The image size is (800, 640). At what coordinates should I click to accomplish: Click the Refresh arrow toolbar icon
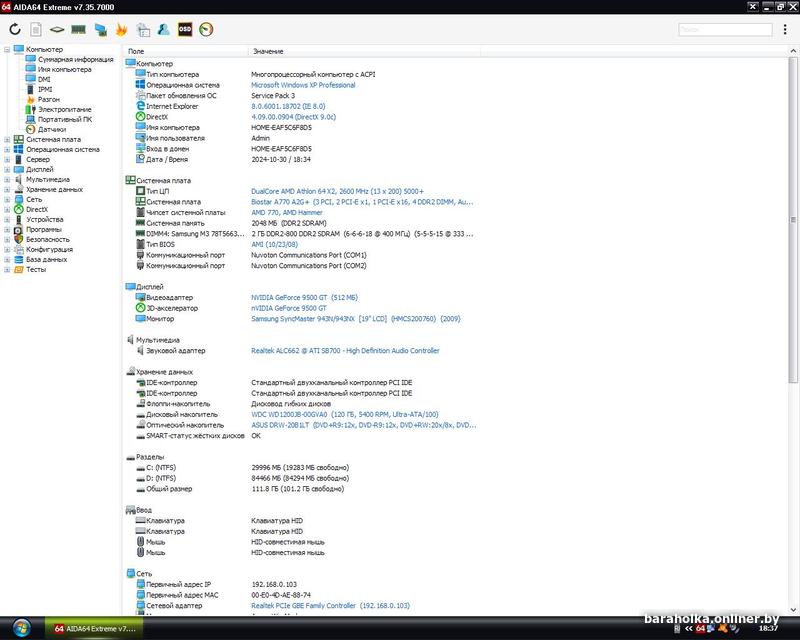[15, 30]
